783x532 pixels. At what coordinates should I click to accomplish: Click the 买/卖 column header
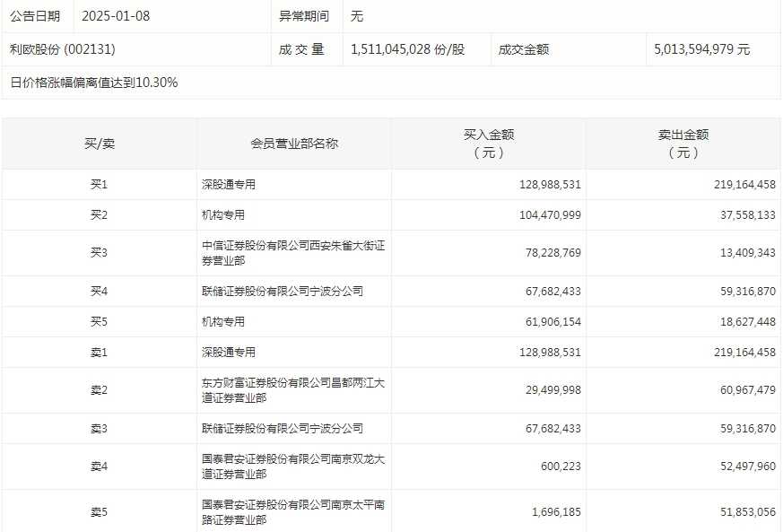coord(99,144)
